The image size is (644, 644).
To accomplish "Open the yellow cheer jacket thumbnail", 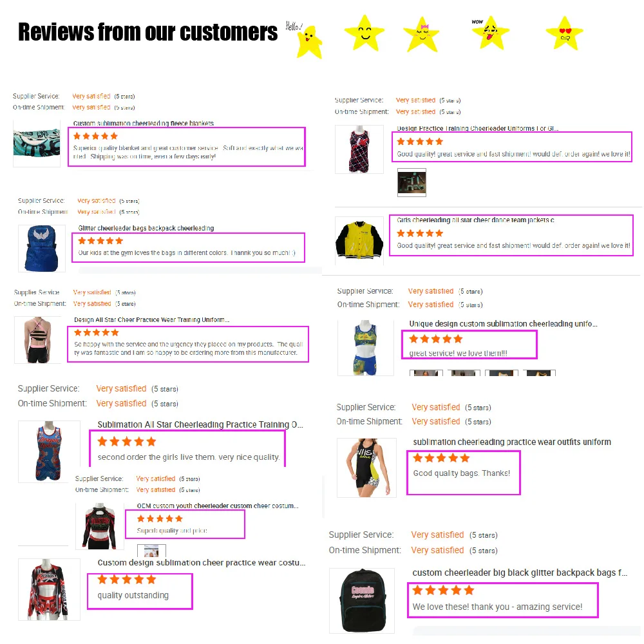I will point(359,241).
